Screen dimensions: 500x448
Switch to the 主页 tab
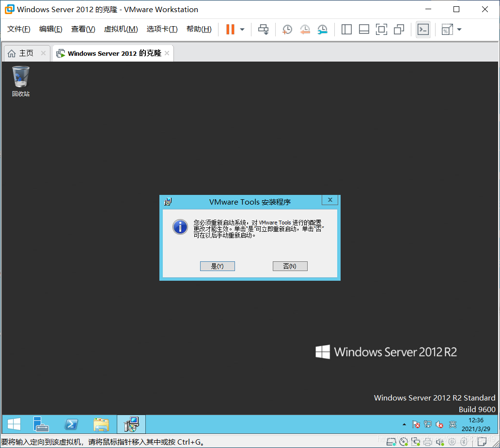click(22, 53)
